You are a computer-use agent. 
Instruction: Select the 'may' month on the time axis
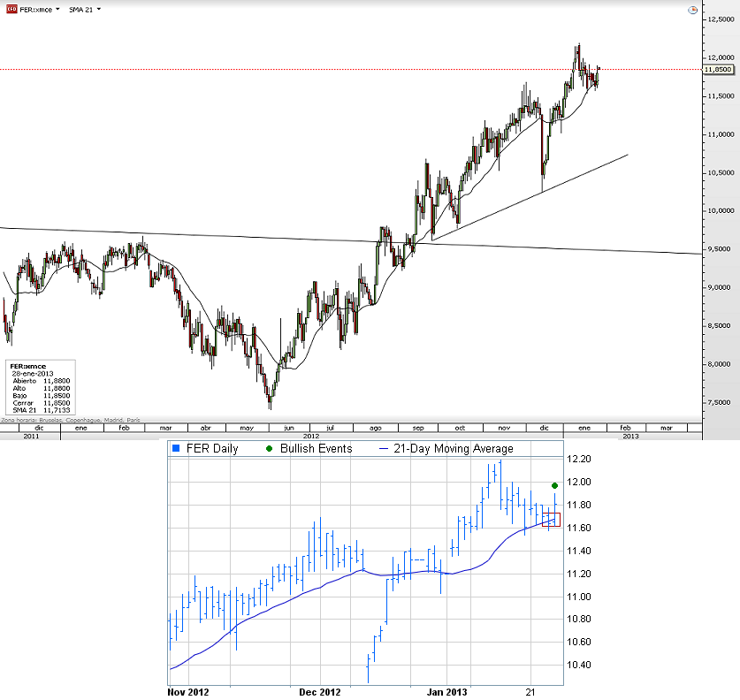[247, 428]
